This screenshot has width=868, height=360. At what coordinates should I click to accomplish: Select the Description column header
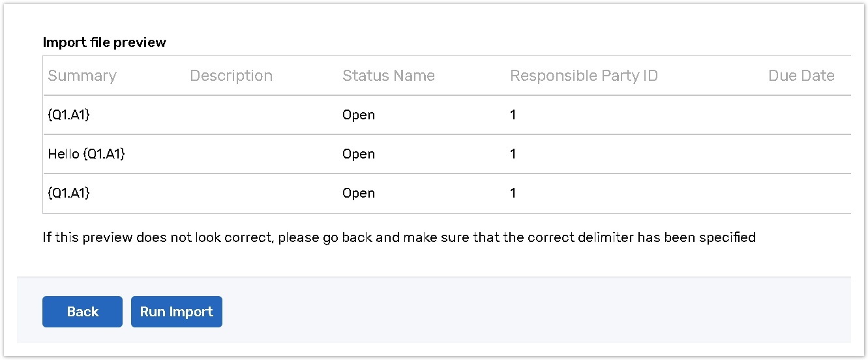click(231, 76)
